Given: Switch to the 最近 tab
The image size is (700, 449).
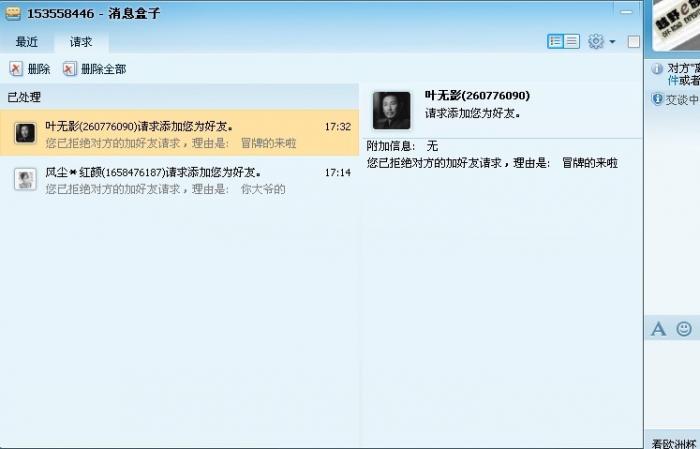Looking at the screenshot, I should click(27, 42).
